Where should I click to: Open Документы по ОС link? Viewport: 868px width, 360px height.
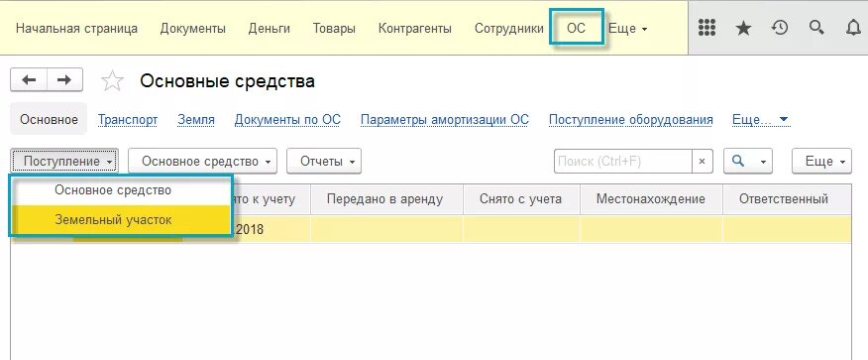tap(287, 120)
